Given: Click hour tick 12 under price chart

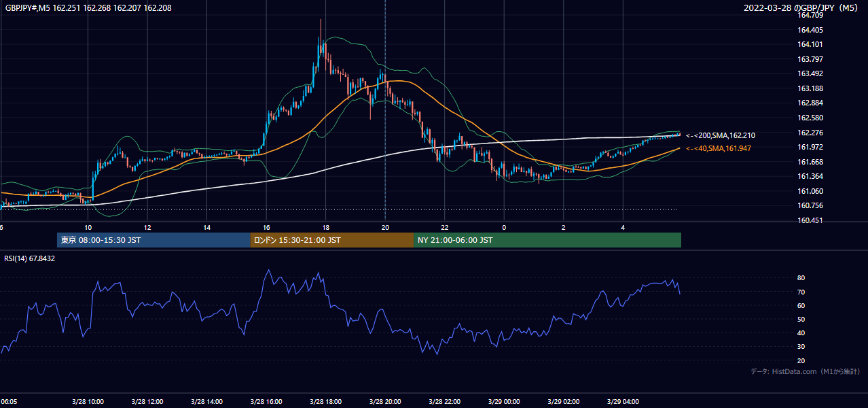Looking at the screenshot, I should click(x=147, y=227).
